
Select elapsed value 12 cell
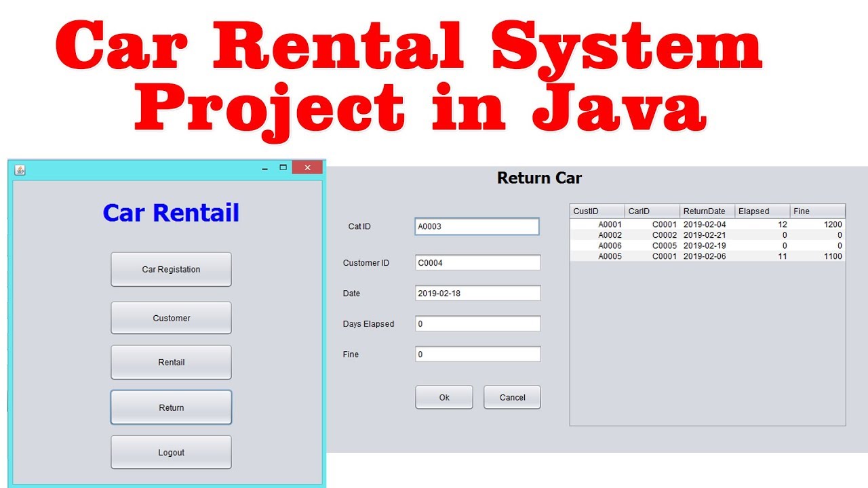point(763,224)
